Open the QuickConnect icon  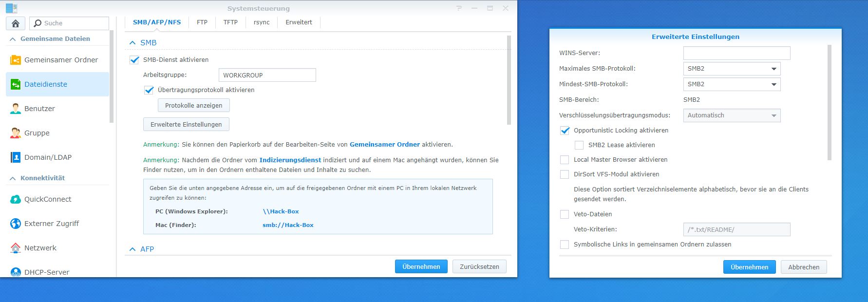pyautogui.click(x=16, y=199)
